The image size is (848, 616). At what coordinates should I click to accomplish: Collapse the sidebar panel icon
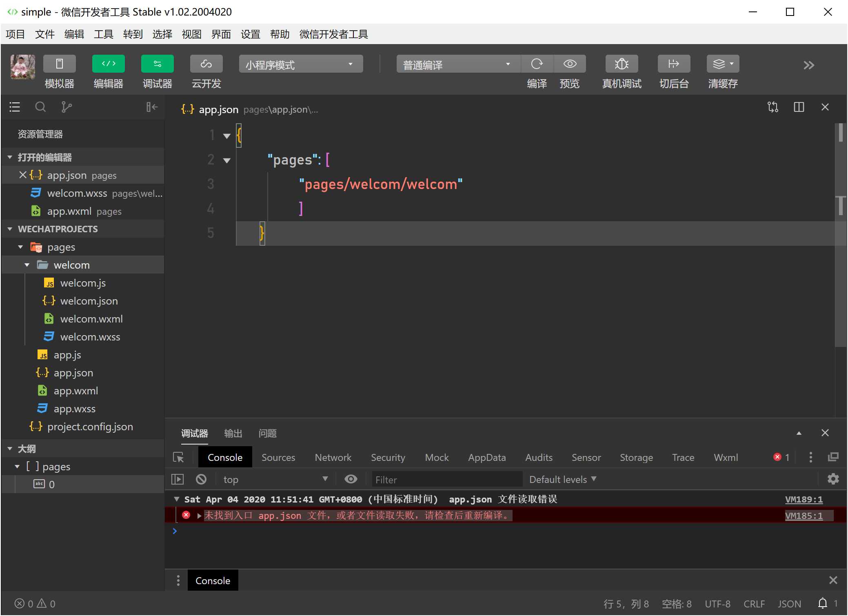pos(152,107)
